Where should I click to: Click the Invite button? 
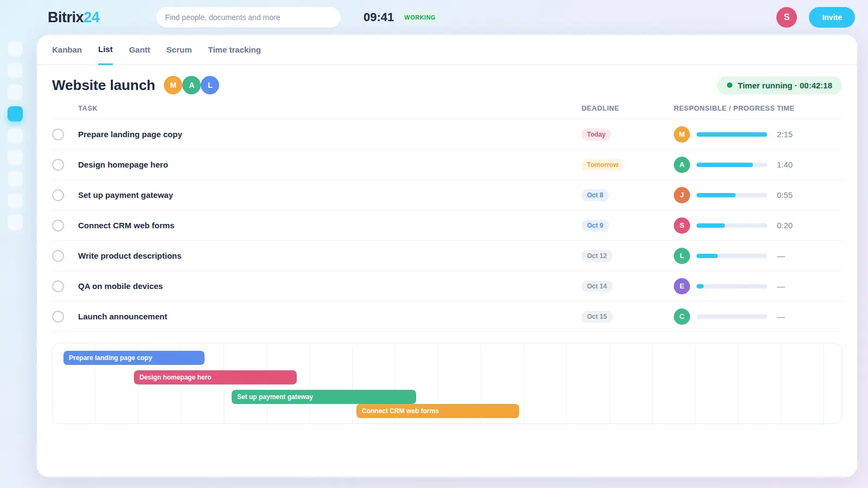pos(832,17)
